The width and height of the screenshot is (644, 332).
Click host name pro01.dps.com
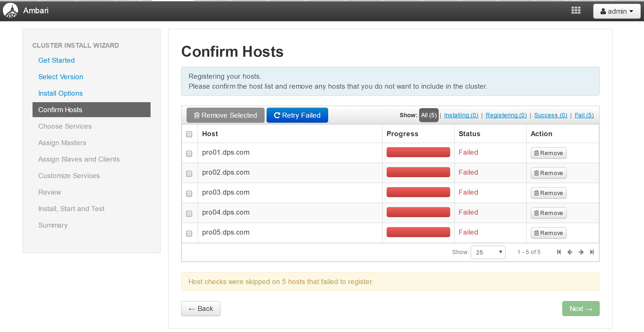(226, 152)
